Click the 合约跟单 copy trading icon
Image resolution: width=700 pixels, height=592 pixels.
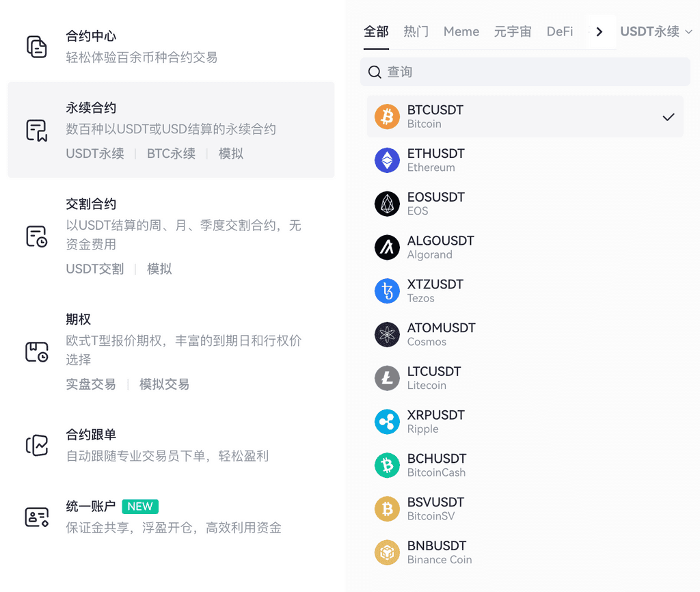[37, 445]
